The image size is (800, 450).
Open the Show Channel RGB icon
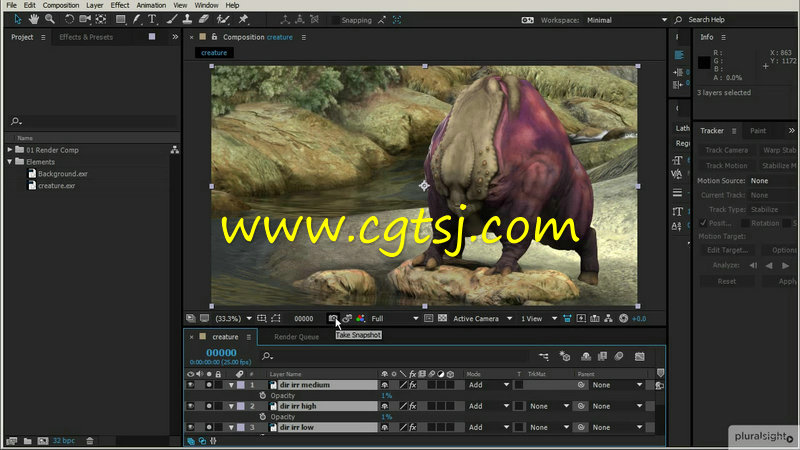tap(361, 318)
